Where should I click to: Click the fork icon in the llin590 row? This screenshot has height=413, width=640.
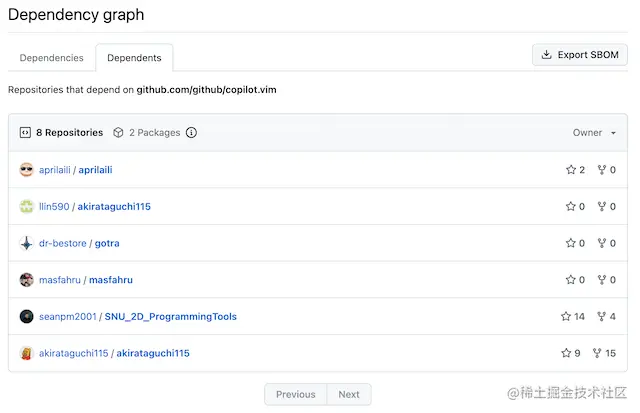[602, 206]
